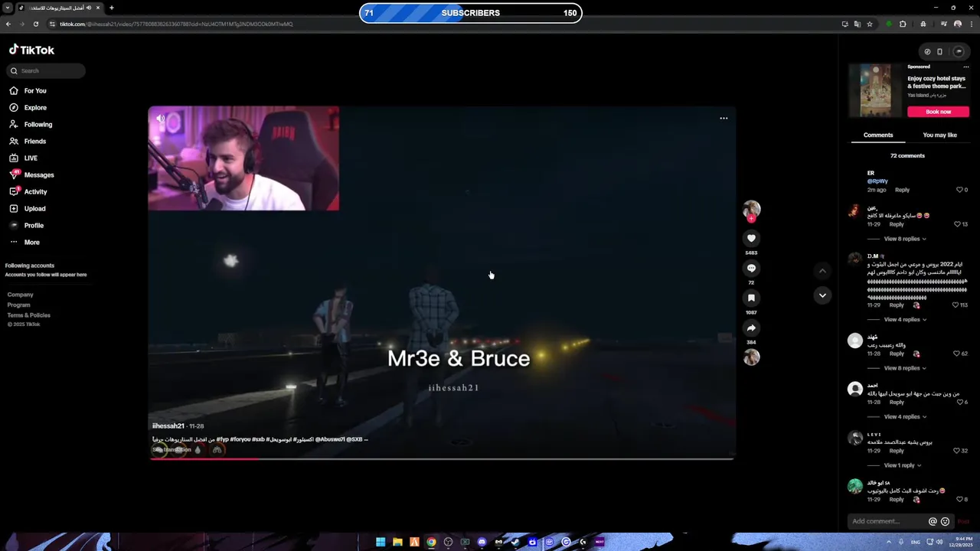This screenshot has width=980, height=551.
Task: Save video with bookmark icon
Action: point(751,298)
